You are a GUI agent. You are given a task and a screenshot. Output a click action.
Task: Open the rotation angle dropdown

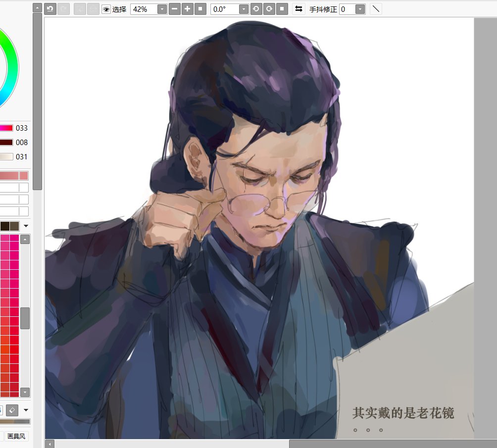tap(244, 9)
